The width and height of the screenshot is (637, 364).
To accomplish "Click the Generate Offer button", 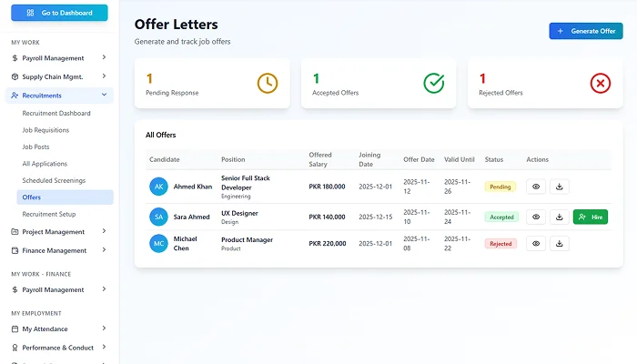I will tap(586, 31).
